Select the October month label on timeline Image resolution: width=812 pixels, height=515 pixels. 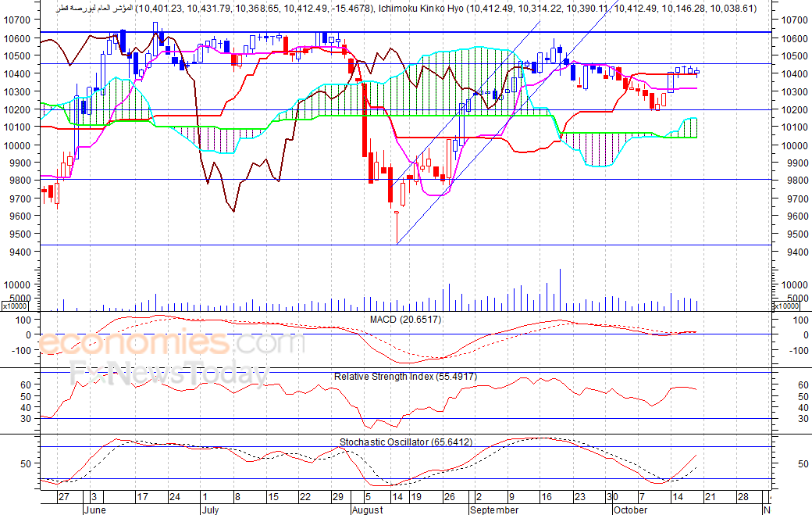(630, 510)
